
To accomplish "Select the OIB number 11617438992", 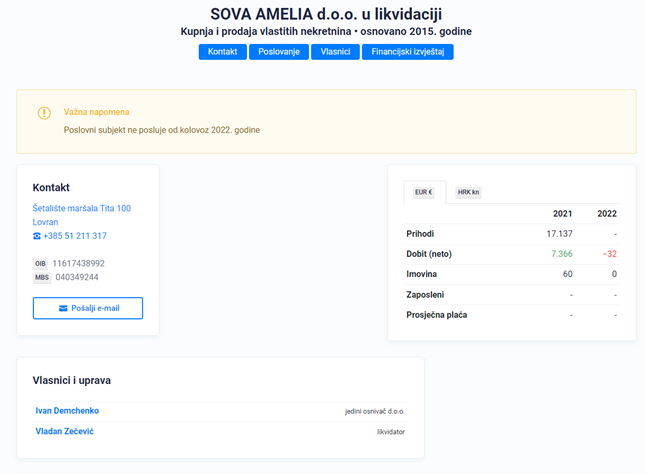I will (78, 264).
